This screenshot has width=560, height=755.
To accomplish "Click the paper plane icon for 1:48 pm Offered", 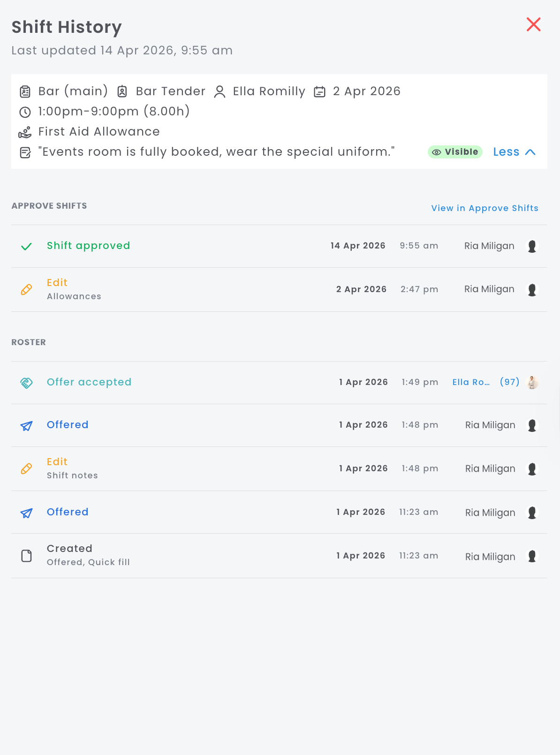I will pyautogui.click(x=26, y=426).
